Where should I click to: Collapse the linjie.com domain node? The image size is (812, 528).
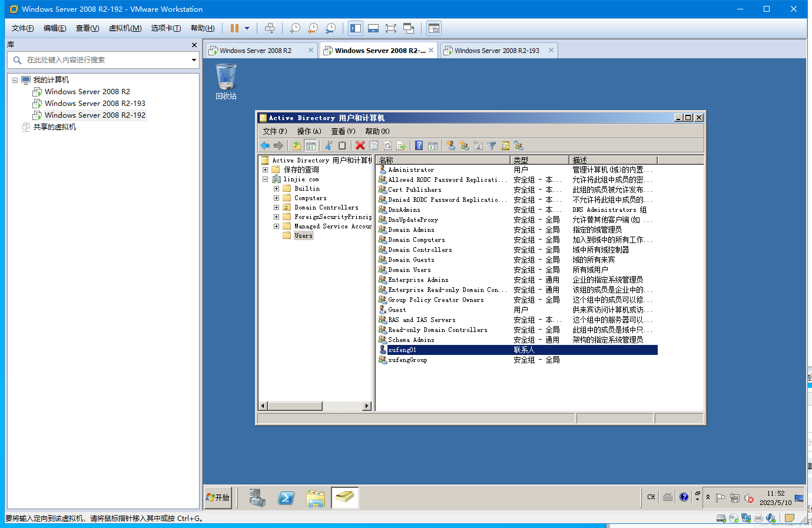click(x=265, y=179)
